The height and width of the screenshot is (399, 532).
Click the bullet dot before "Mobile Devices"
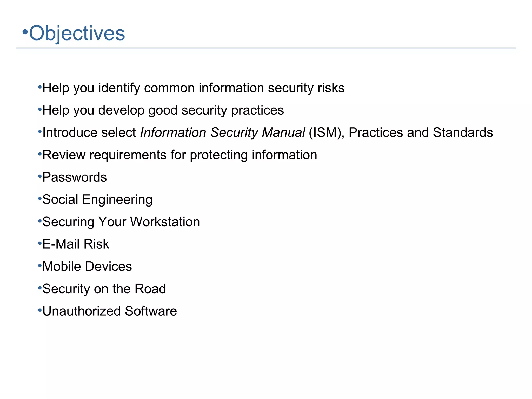coord(40,266)
